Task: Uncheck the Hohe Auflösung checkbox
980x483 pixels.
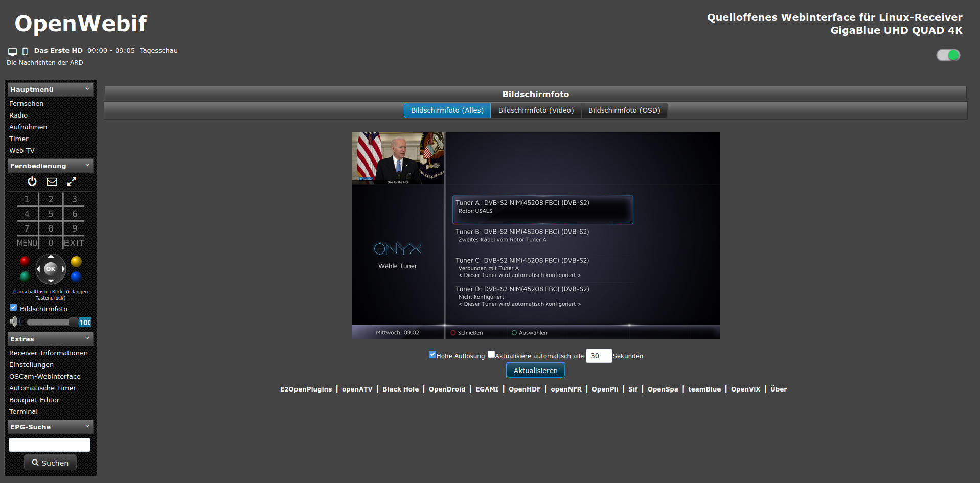Action: coord(432,354)
